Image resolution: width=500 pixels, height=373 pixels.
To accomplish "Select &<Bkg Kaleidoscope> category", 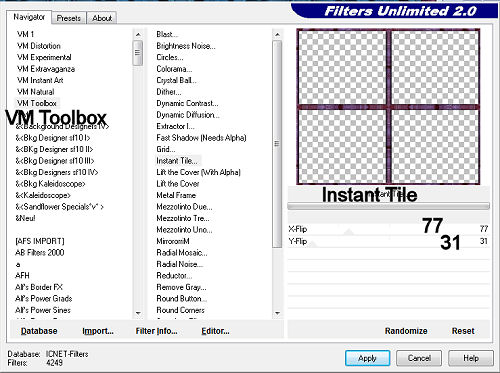I will pyautogui.click(x=50, y=184).
